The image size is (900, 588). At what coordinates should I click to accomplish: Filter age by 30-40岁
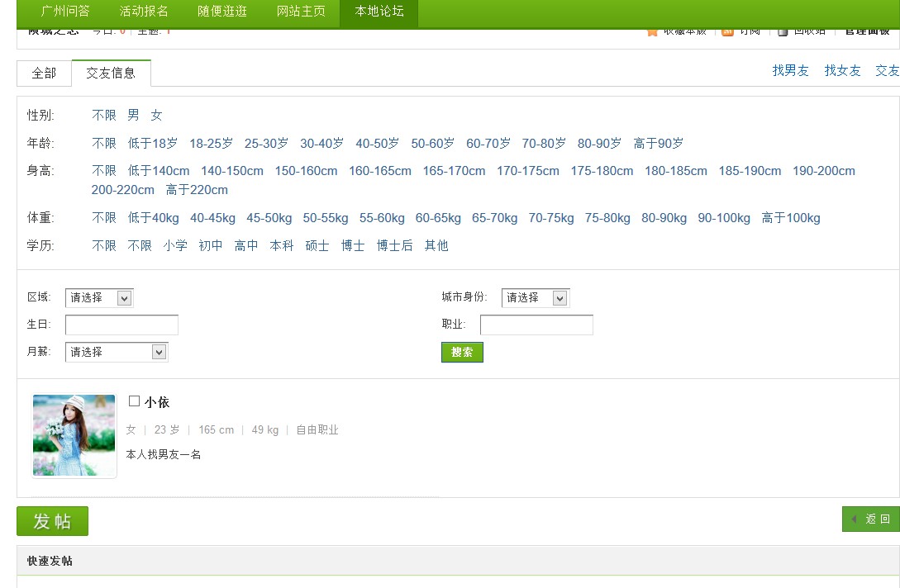click(x=322, y=144)
